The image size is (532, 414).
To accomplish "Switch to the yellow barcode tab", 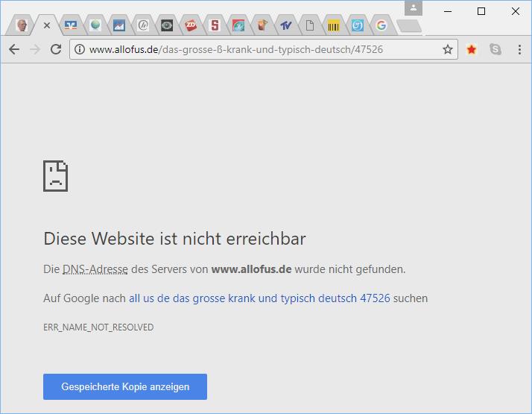I will [x=334, y=25].
